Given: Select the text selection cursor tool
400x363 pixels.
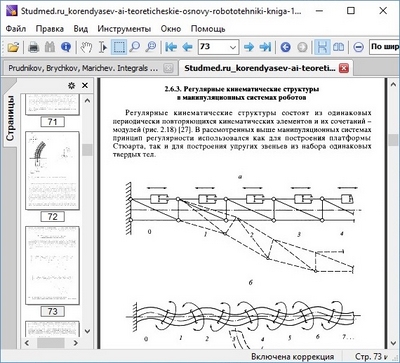Looking at the screenshot, I should point(103,47).
